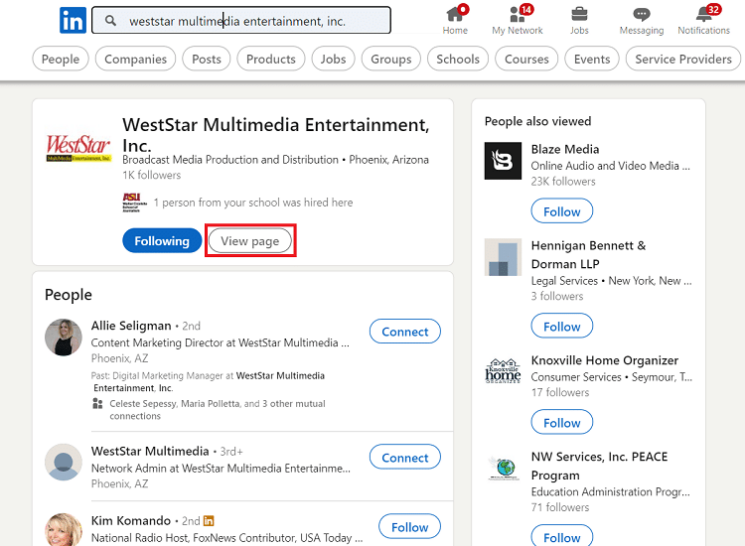Toggle the Following button for WestStar
The image size is (745, 546).
tap(162, 241)
